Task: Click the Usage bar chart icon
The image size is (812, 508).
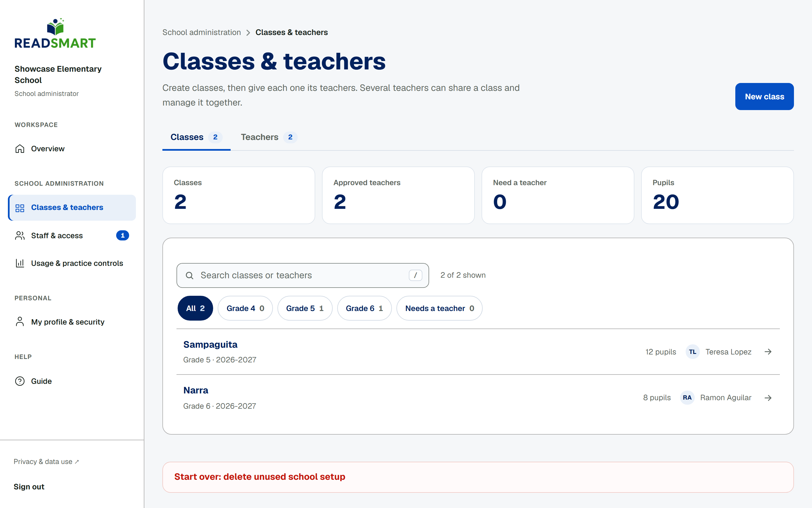Action: click(20, 263)
